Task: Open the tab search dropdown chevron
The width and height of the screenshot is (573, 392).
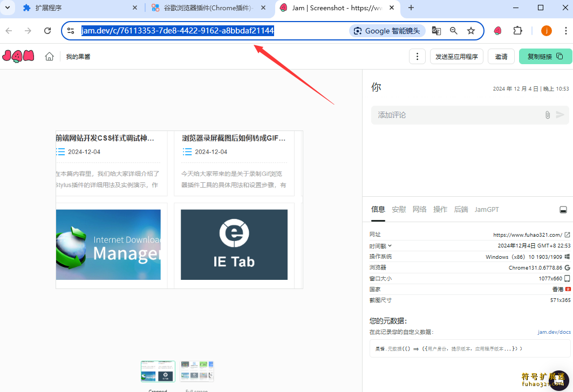Action: [x=8, y=8]
